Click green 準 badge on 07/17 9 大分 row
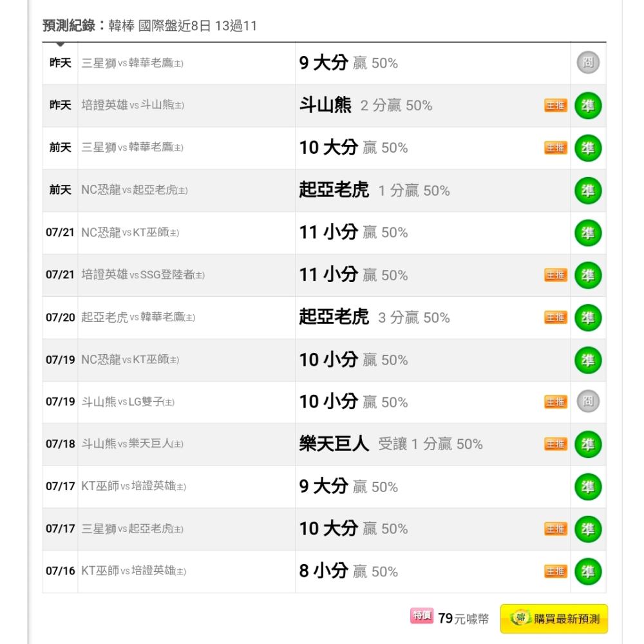Viewport: 644px width, 644px height. 588,487
